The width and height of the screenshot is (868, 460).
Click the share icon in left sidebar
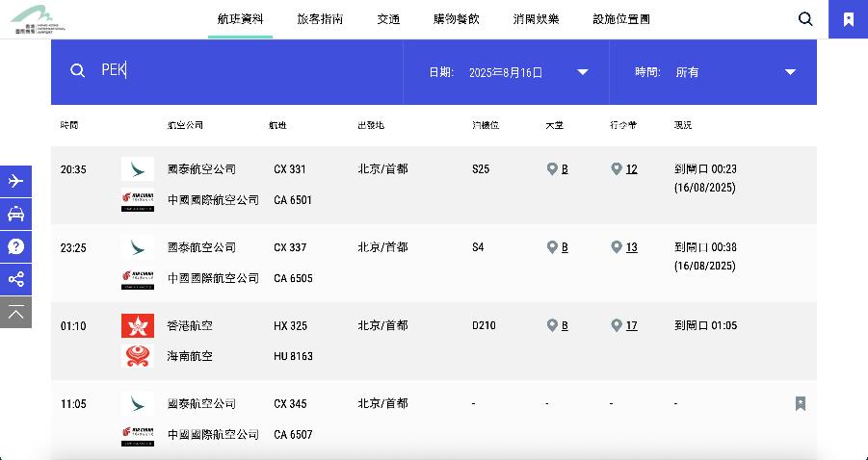tap(15, 280)
